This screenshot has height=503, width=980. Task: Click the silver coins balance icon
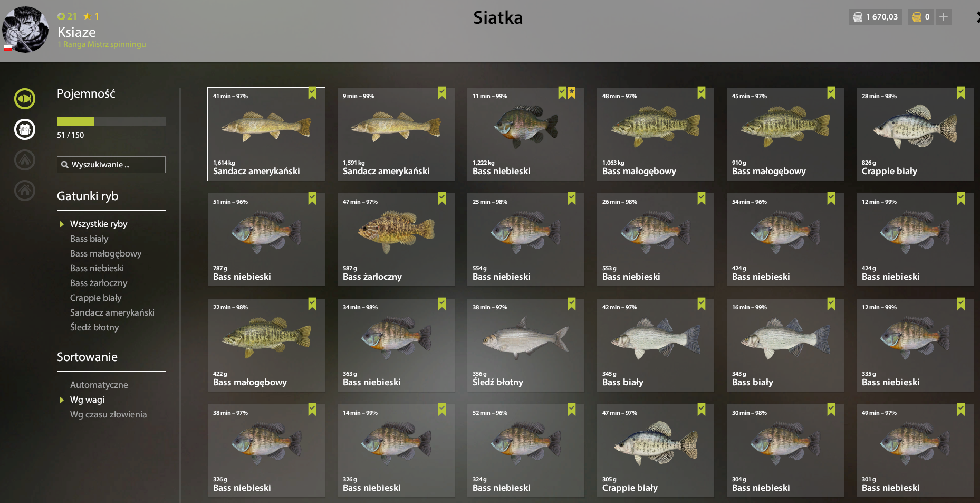click(858, 17)
